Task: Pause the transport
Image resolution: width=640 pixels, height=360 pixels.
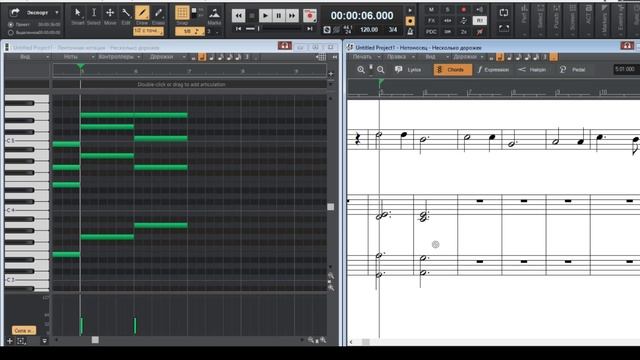Action: point(278,16)
